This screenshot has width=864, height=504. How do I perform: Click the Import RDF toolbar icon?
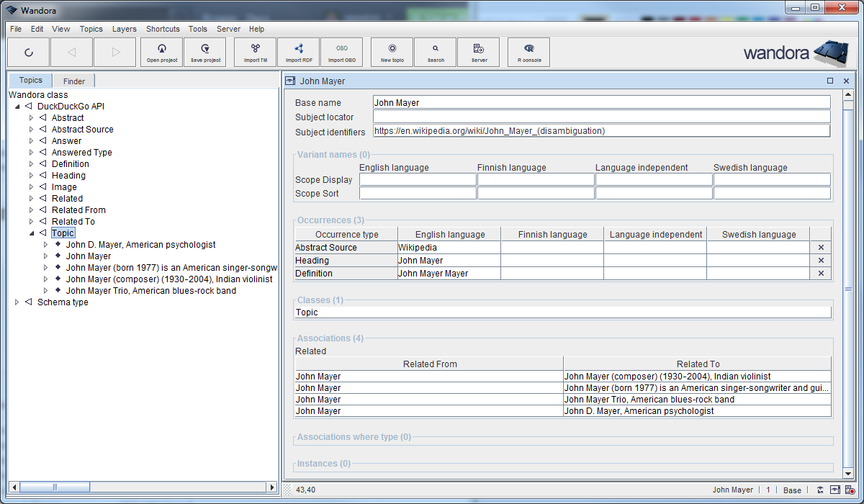point(299,52)
